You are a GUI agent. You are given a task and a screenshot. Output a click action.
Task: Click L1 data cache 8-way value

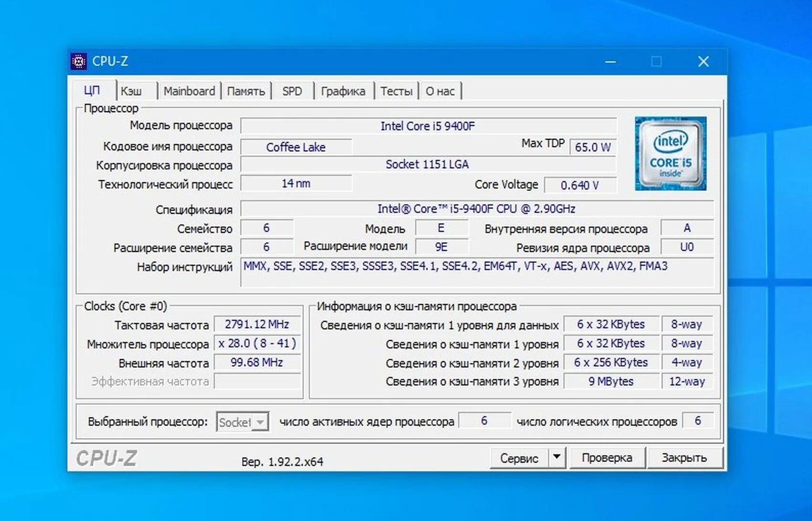click(687, 324)
